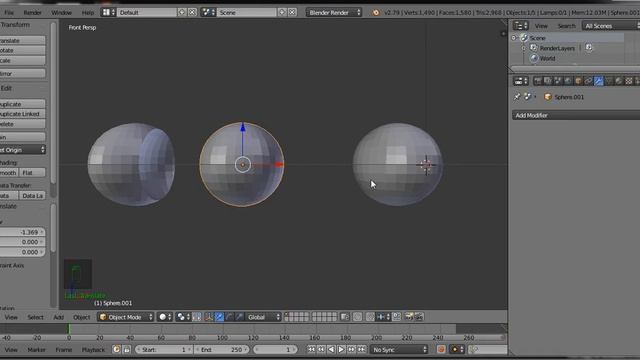Open the Object Mode dropdown
Viewport: 640px width, 360px height.
pyautogui.click(x=125, y=317)
